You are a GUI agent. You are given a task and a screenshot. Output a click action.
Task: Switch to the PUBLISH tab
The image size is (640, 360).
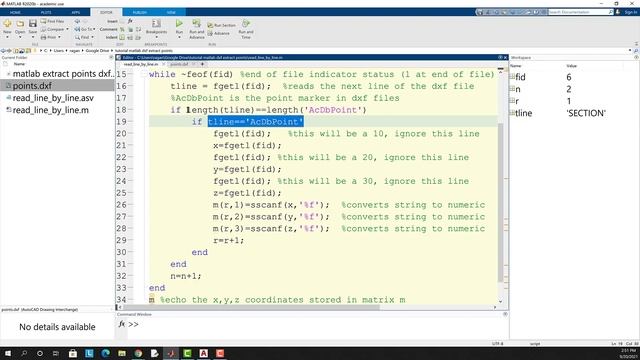click(x=140, y=13)
